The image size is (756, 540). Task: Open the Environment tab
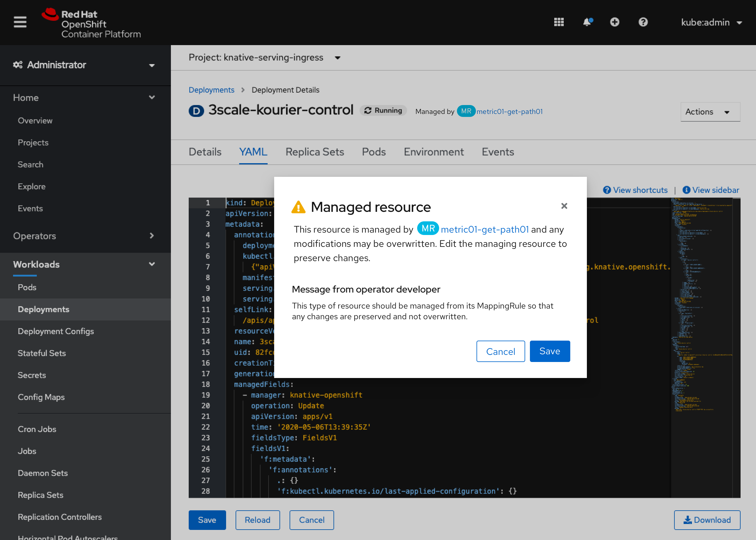[433, 152]
